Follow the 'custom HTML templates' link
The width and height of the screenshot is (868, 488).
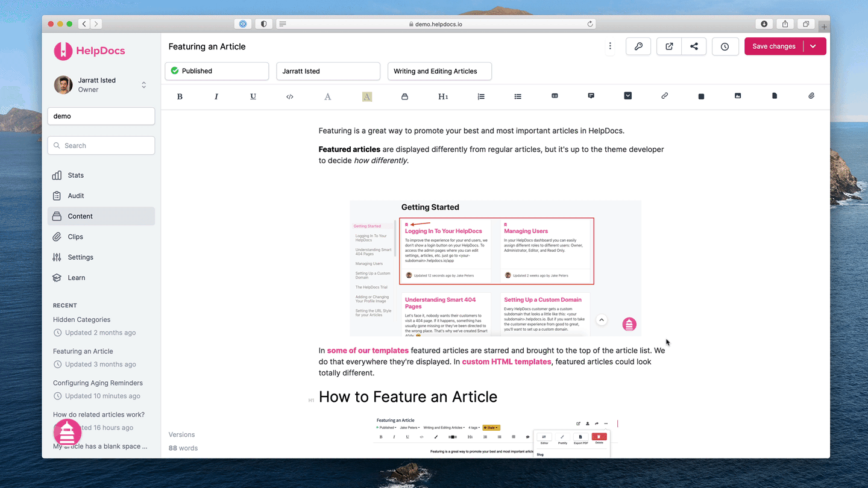506,362
